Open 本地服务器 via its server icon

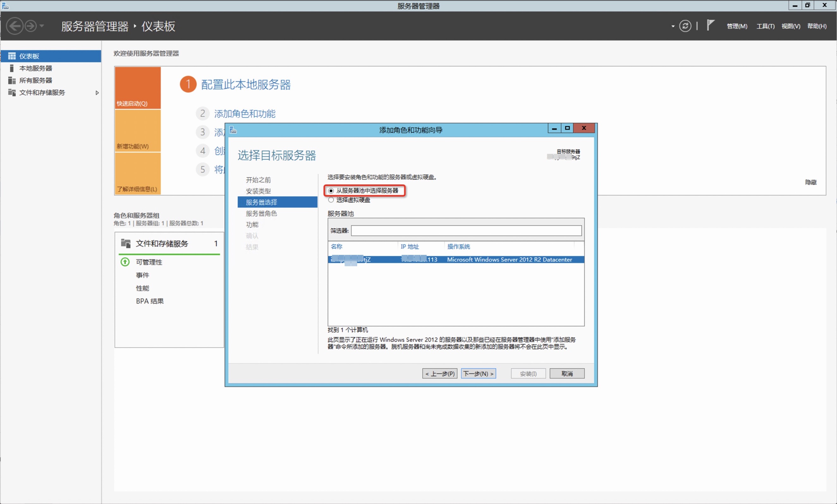point(12,68)
